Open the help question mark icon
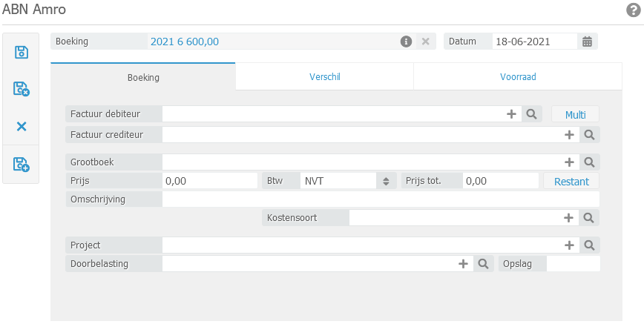The image size is (644, 324). (633, 10)
